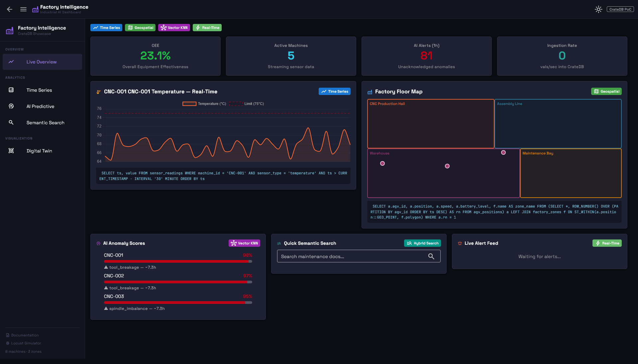This screenshot has height=364, width=638.
Task: Click the temperature SQL query text
Action: coord(223,176)
